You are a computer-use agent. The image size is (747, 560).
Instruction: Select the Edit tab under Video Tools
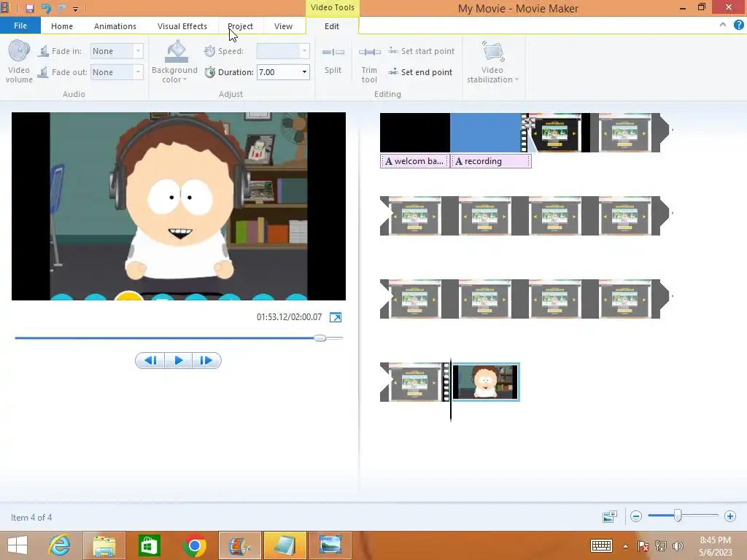[x=332, y=26]
